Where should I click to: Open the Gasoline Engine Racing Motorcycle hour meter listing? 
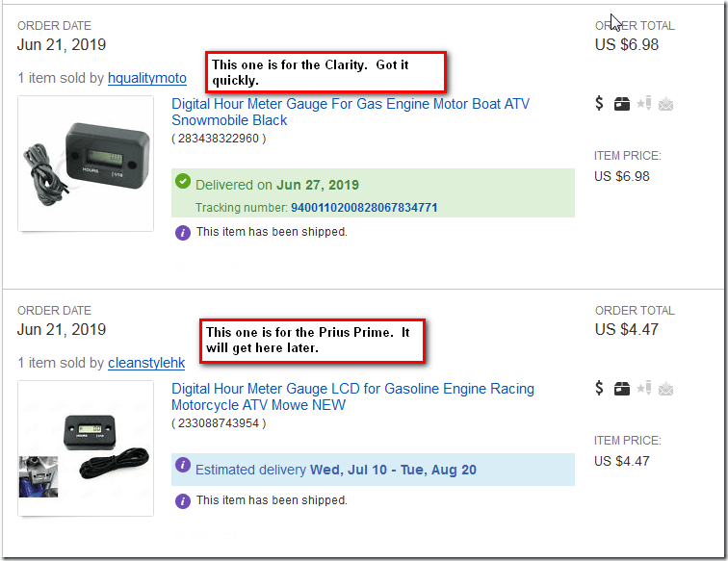coord(352,396)
